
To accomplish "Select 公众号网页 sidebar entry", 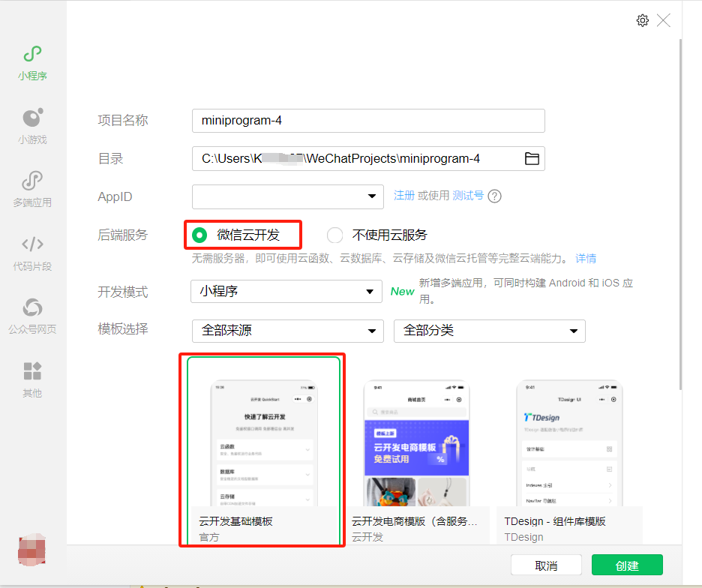I will pos(32,316).
